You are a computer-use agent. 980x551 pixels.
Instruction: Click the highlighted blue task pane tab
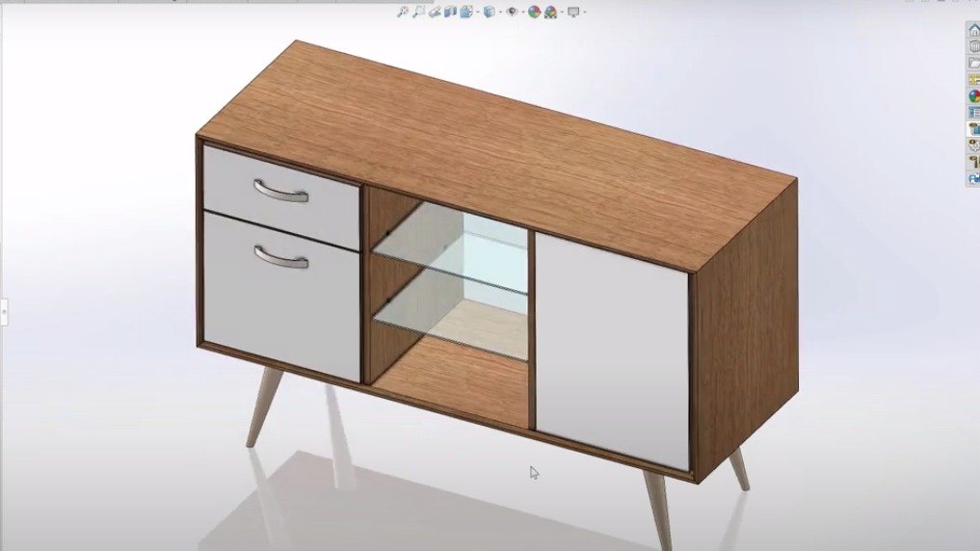coord(973,129)
